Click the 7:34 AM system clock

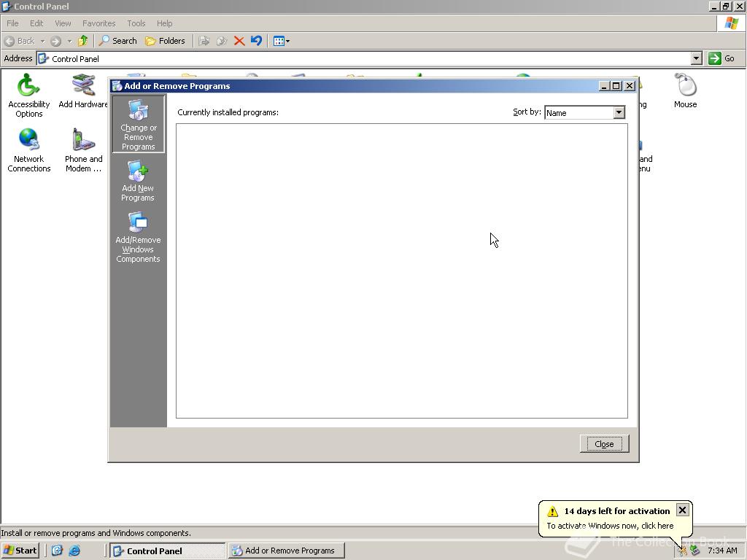(722, 551)
